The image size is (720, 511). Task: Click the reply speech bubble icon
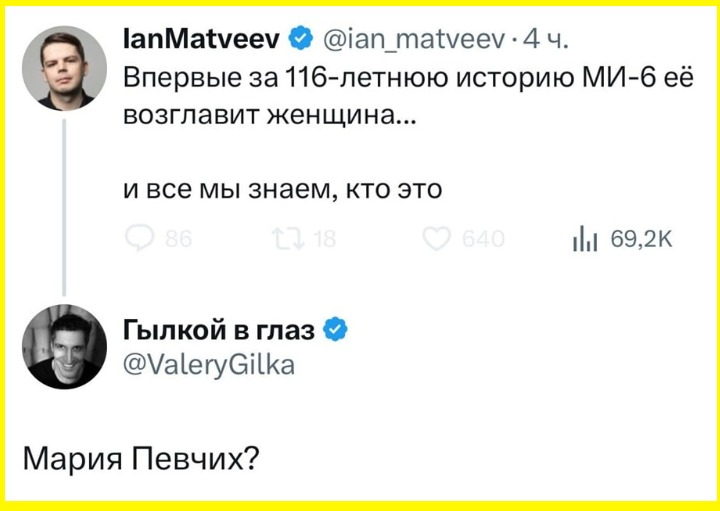[139, 239]
